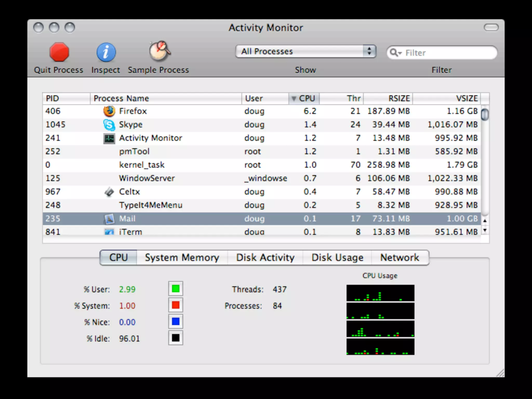Select the Celtx process icon
The image size is (532, 399).
pos(109,192)
